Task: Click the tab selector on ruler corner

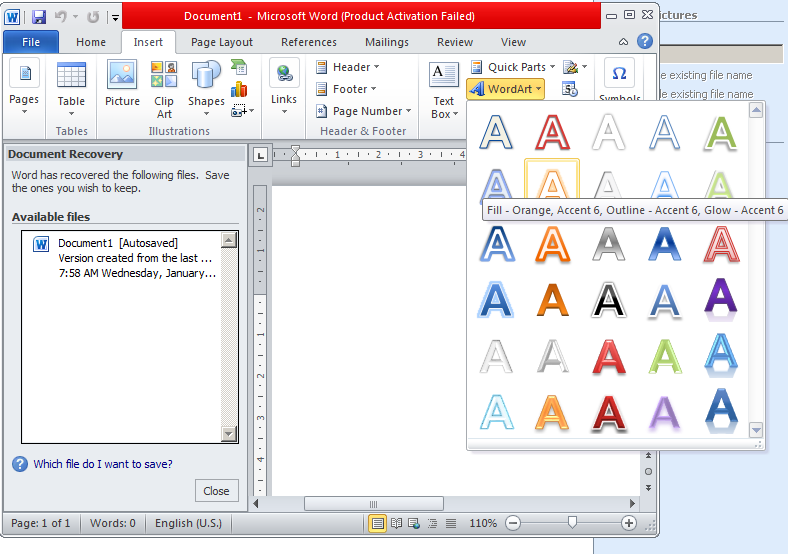Action: tap(260, 155)
